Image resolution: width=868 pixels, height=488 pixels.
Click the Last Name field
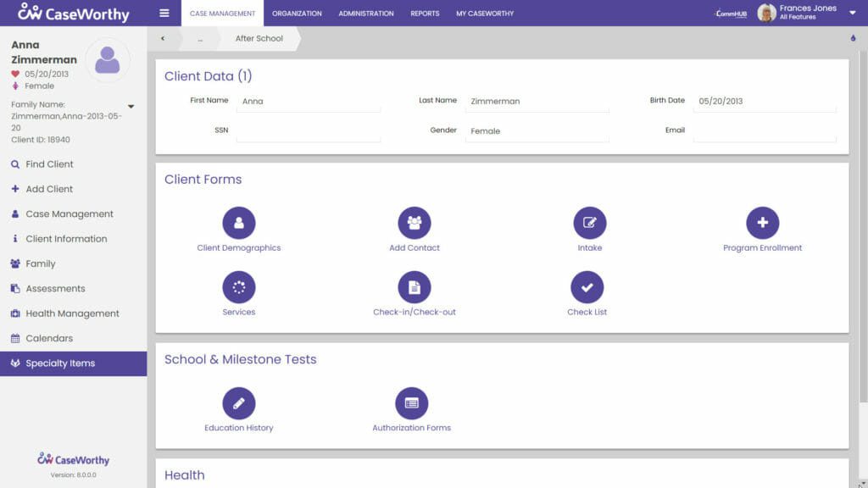(537, 102)
